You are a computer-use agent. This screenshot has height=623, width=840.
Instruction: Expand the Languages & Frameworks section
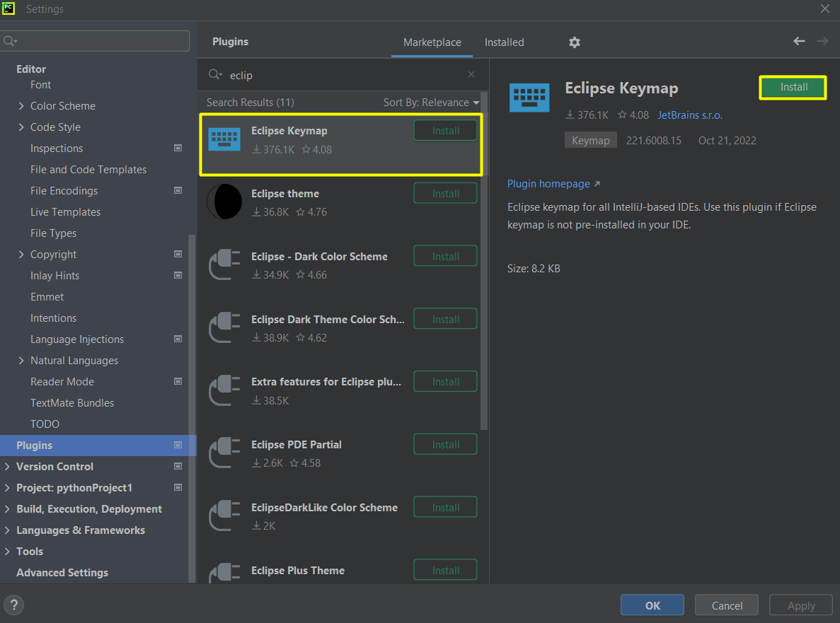click(x=7, y=530)
